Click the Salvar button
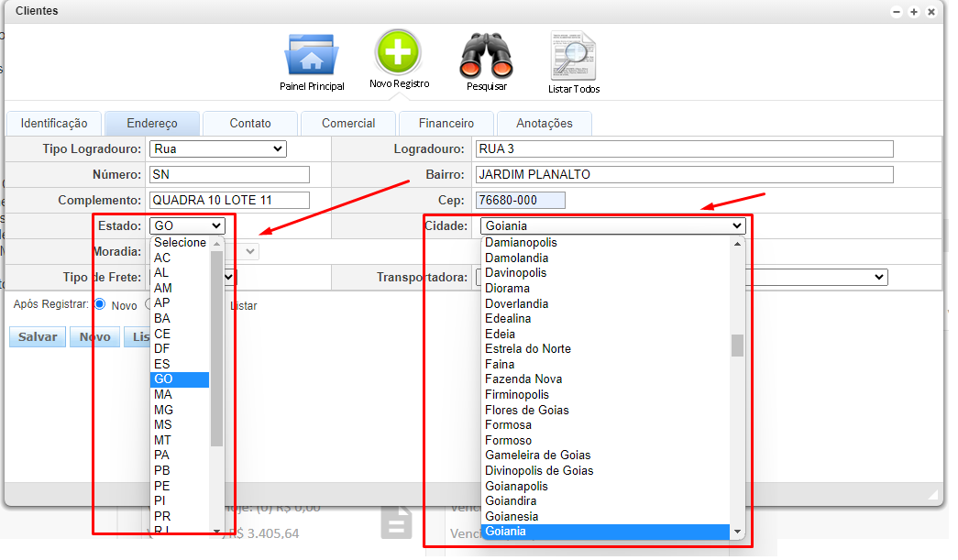 click(37, 336)
